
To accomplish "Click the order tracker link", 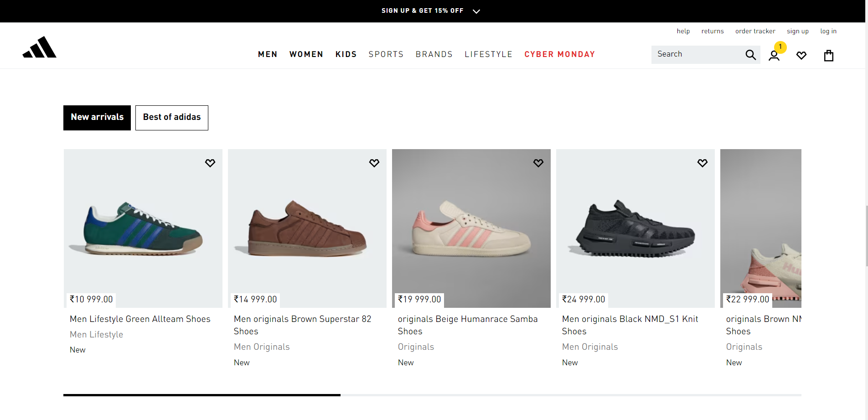I will (755, 31).
